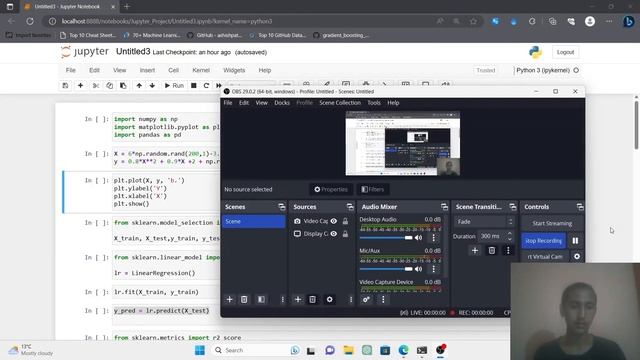Click the OBS preview thumbnail
Screen dimensions: 640x360
(402, 143)
